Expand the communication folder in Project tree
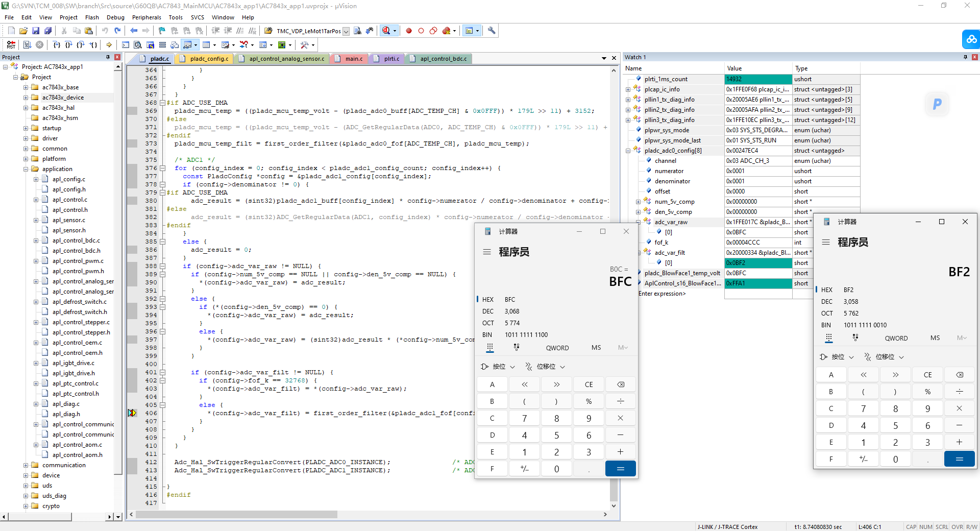The height and width of the screenshot is (531, 980). pos(26,465)
